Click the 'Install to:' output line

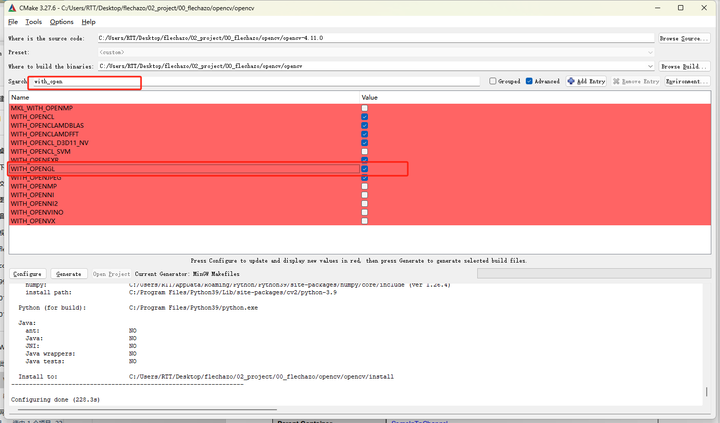tap(206, 377)
